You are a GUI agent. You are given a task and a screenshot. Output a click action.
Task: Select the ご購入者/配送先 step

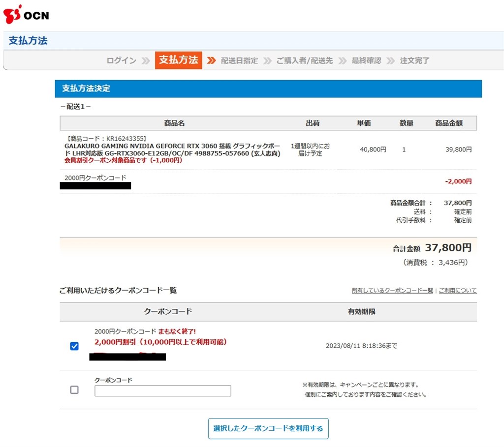[304, 60]
